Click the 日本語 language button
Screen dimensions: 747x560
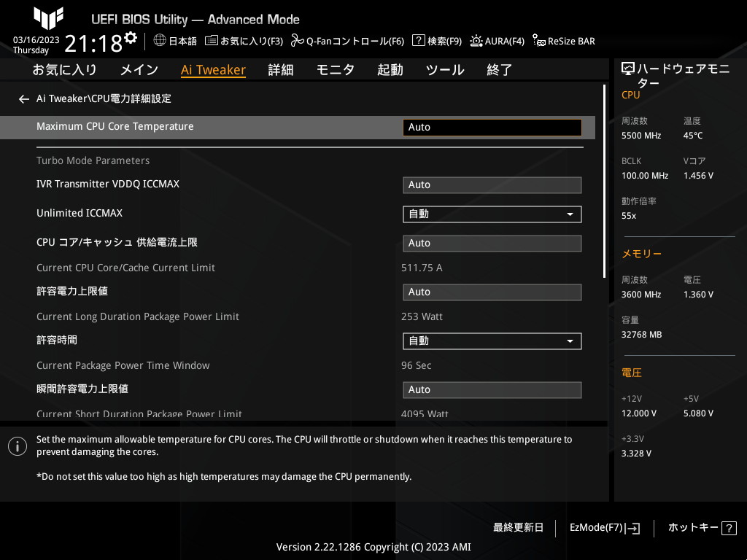(182, 41)
